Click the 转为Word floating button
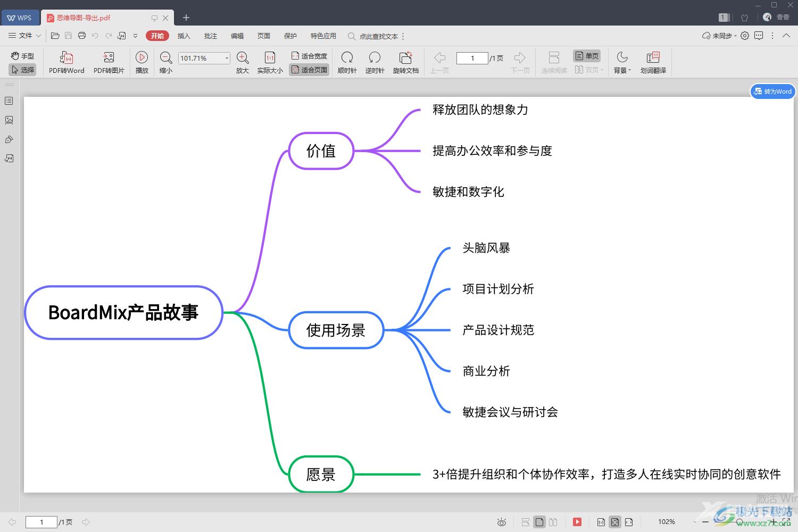 (772, 92)
